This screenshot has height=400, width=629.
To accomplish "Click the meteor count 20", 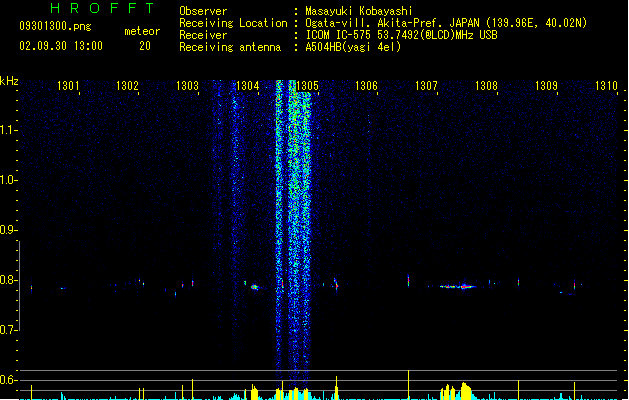I will (145, 46).
